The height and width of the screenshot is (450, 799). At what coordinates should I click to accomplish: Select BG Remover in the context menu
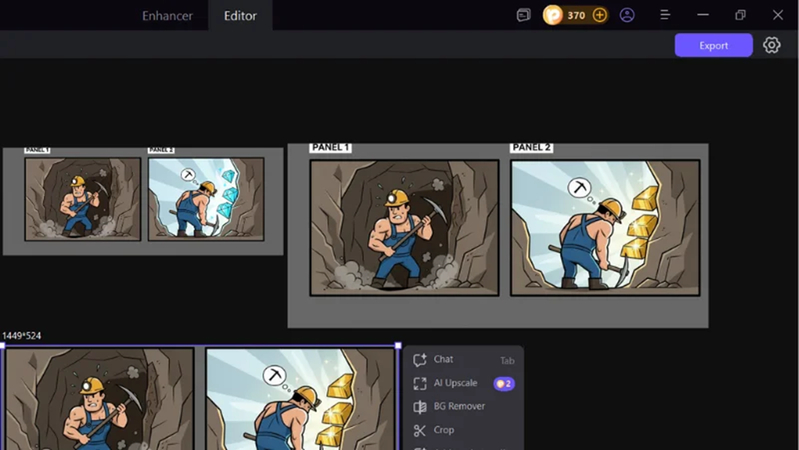(463, 407)
